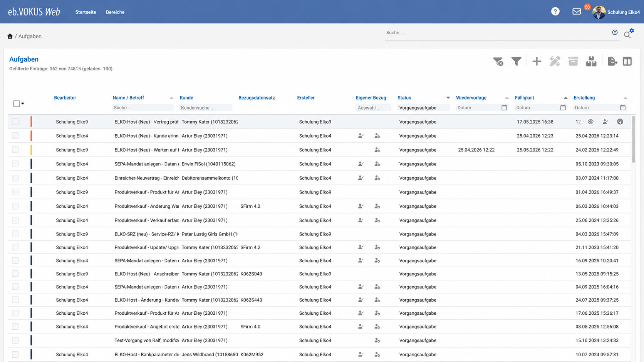
Task: Open the mail inbox icon
Action: tap(577, 12)
